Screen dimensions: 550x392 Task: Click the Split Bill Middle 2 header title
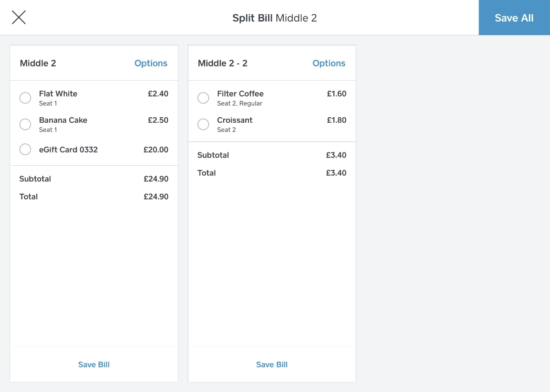(x=275, y=18)
